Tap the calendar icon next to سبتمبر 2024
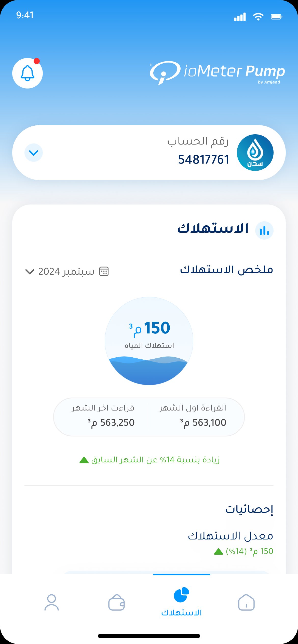The height and width of the screenshot is (644, 298). click(x=104, y=271)
